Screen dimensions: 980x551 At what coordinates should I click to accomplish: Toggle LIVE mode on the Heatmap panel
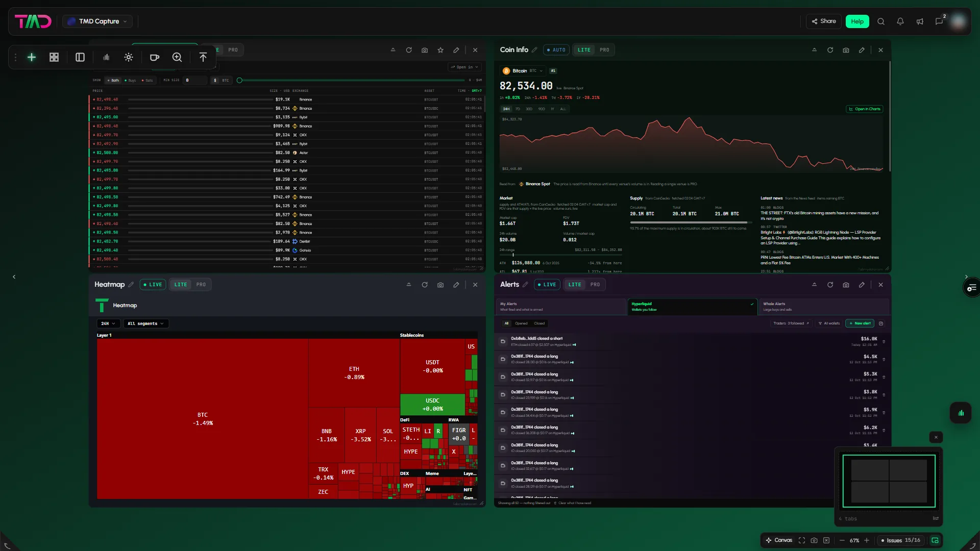(x=153, y=285)
